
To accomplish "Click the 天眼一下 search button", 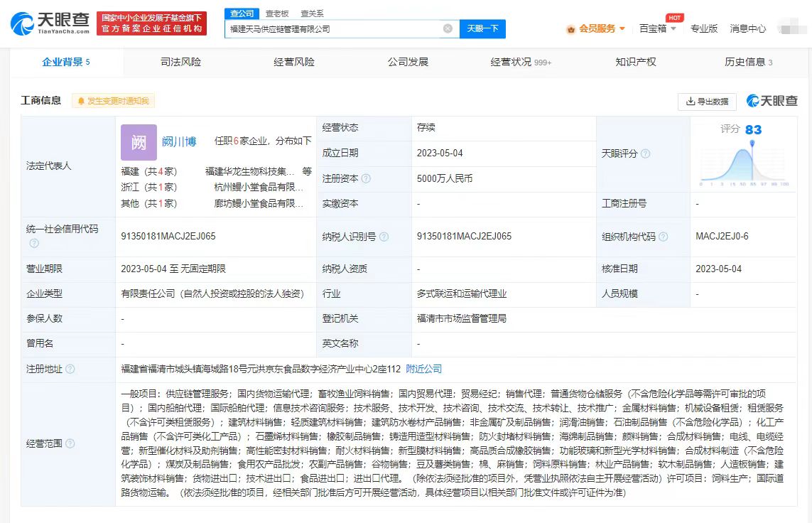I will point(482,28).
